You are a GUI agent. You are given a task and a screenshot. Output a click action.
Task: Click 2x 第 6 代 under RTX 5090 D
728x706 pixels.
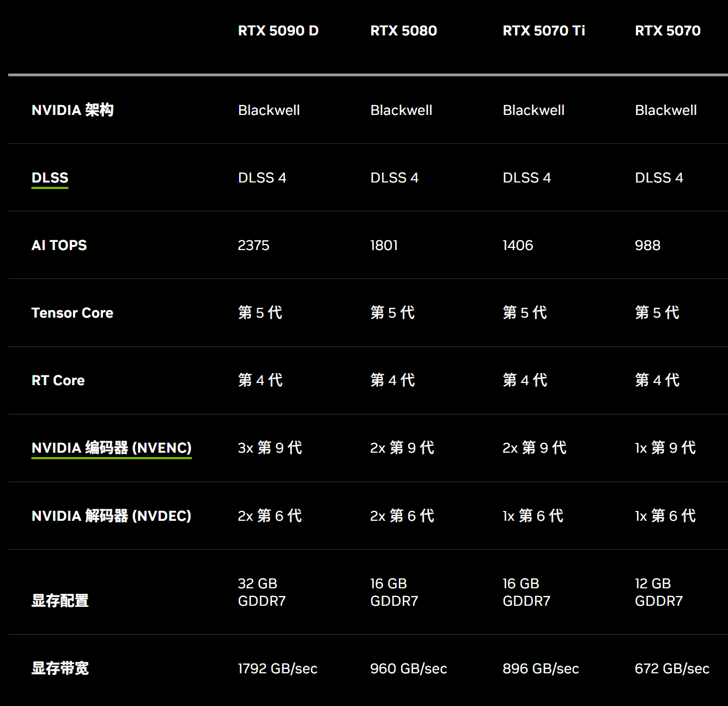coord(270,516)
